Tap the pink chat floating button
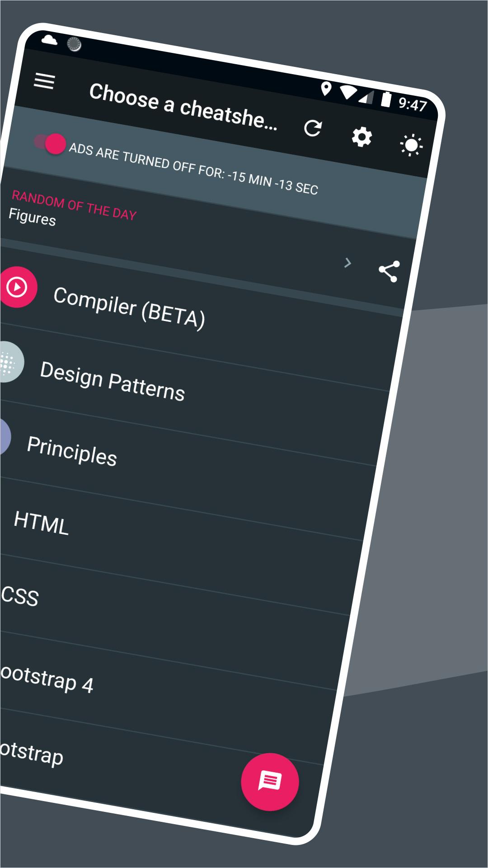Viewport: 488px width, 868px height. point(270,782)
